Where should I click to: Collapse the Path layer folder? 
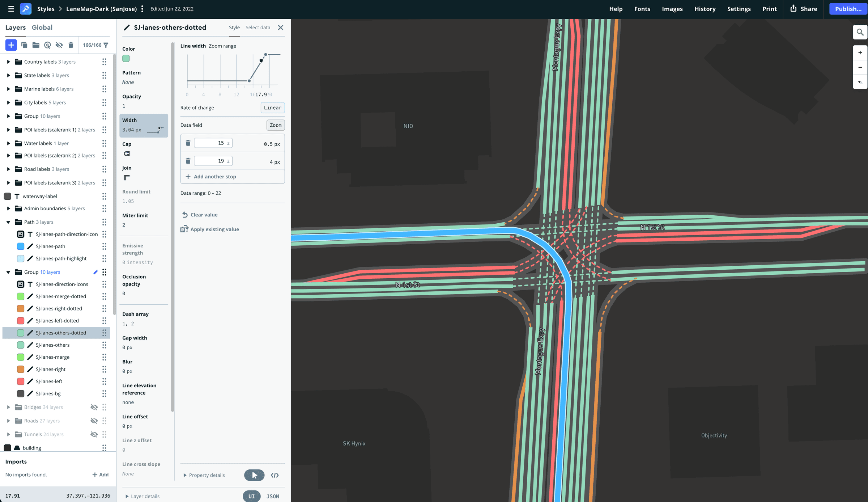point(9,222)
